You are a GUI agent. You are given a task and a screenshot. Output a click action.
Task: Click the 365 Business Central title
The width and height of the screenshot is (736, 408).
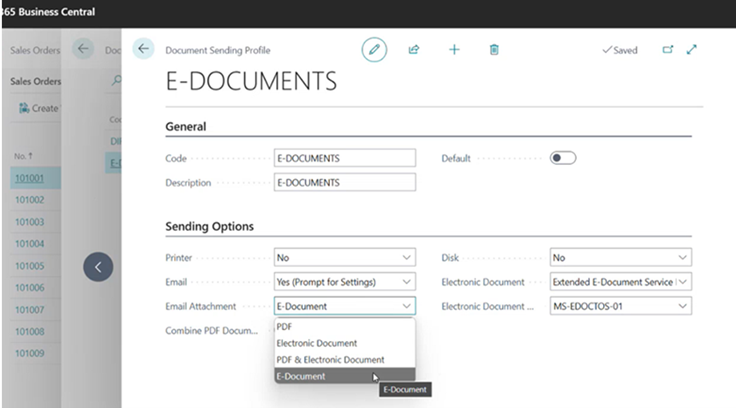pos(49,12)
